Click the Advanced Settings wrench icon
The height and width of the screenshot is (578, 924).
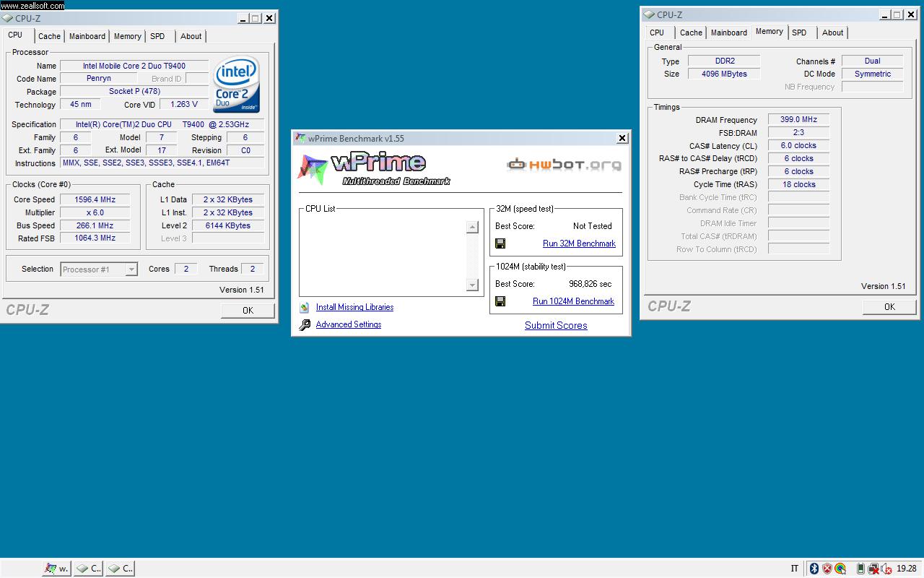pos(305,324)
